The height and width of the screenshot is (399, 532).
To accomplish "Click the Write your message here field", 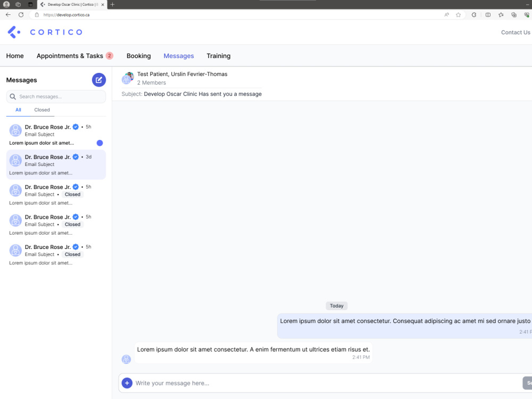I will tap(326, 383).
